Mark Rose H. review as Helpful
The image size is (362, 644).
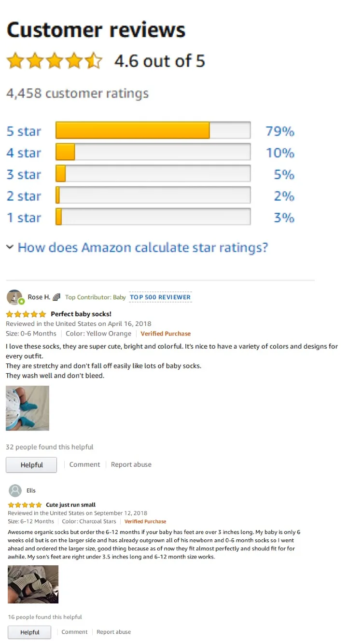pos(31,465)
